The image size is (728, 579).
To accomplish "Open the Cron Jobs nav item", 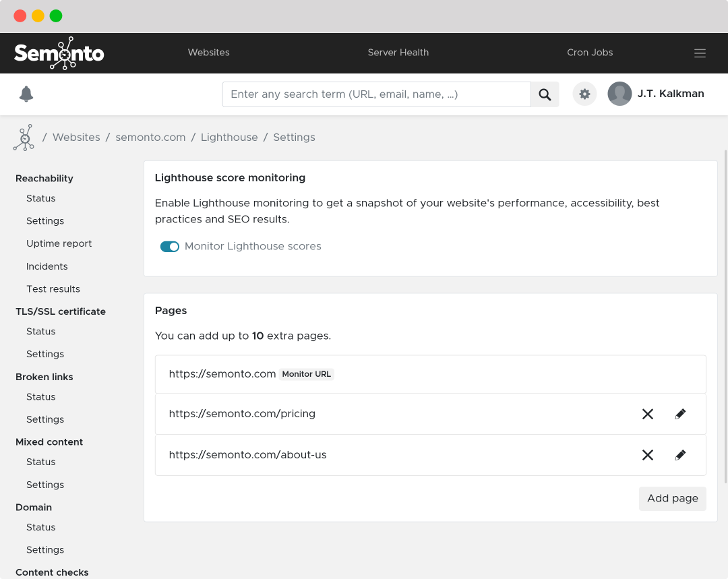I will 590,53.
